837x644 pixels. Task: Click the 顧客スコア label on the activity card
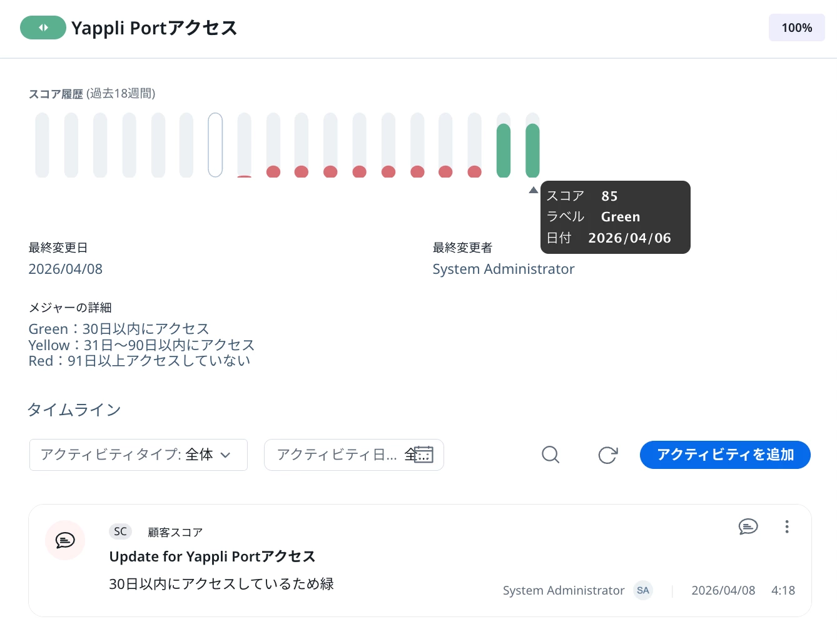point(175,532)
